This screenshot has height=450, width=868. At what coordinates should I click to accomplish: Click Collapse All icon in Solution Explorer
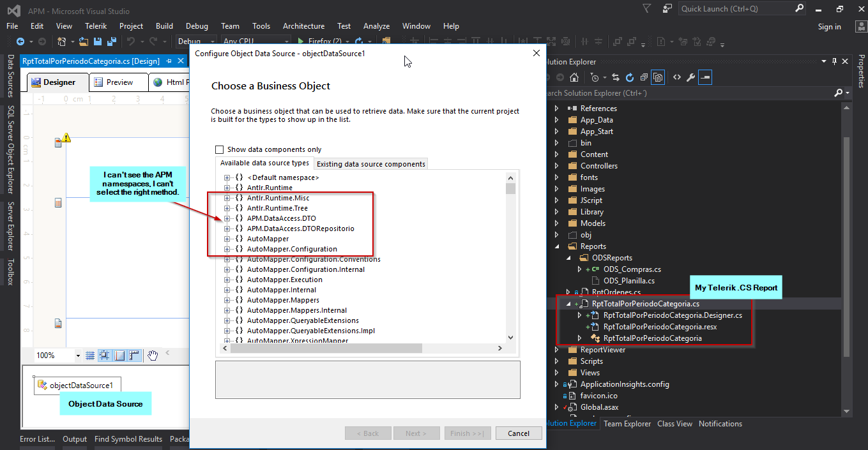644,78
